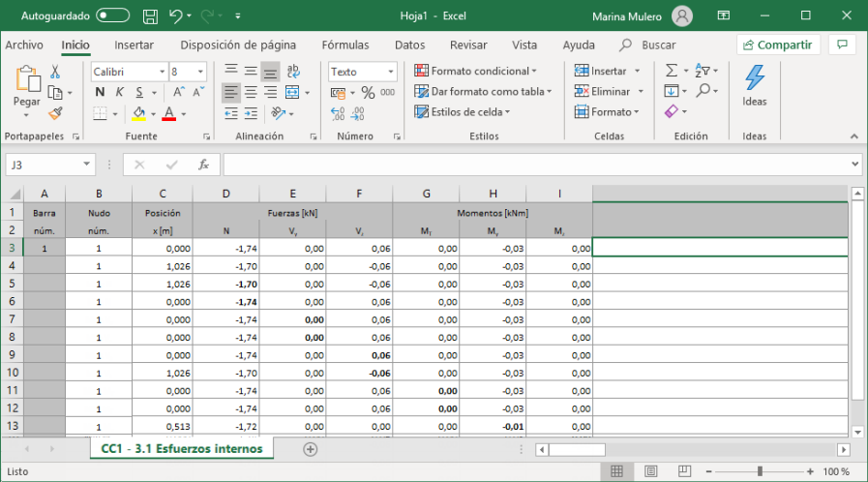The width and height of the screenshot is (868, 482).
Task: Open the Texto number format dropdown
Action: pos(390,72)
